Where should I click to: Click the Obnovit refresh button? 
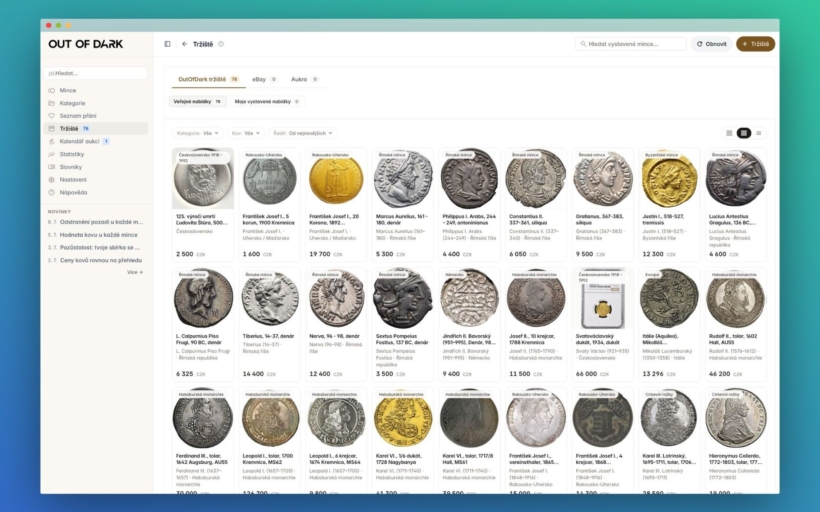pyautogui.click(x=711, y=44)
